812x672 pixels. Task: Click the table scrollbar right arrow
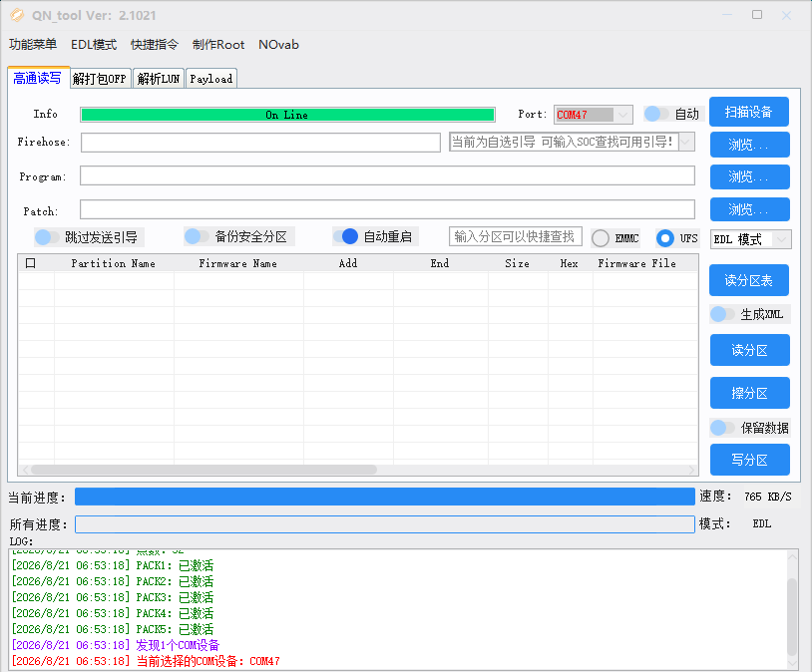[x=692, y=470]
